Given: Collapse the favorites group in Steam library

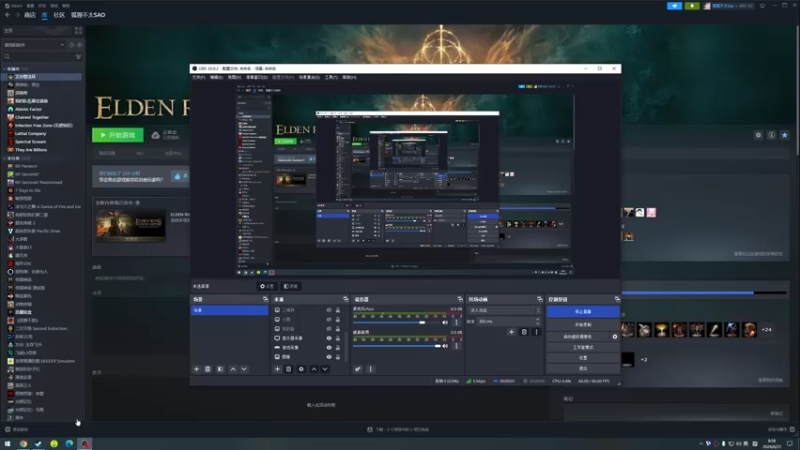Looking at the screenshot, I should coord(5,69).
